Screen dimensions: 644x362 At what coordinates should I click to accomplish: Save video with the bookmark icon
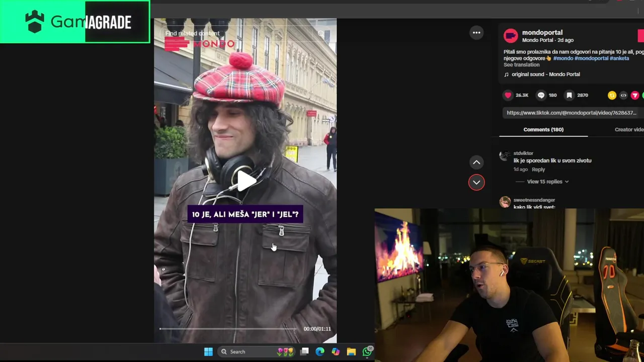(x=569, y=95)
